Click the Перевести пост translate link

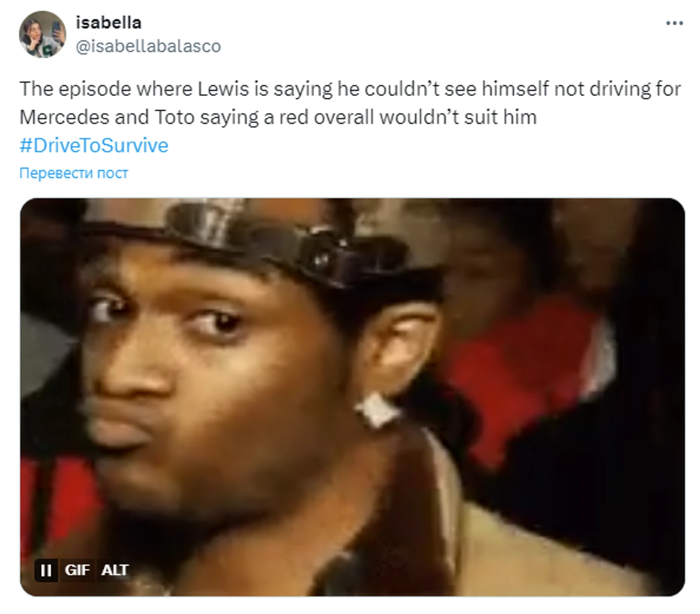73,173
